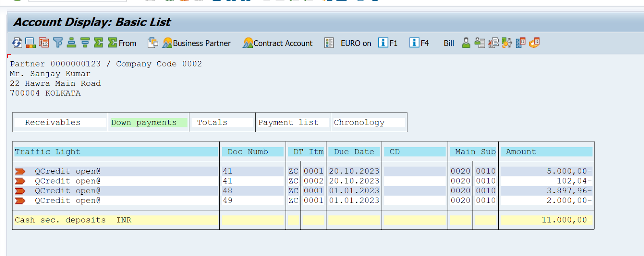Click the calendar date icon in toolbar

[x=44, y=43]
